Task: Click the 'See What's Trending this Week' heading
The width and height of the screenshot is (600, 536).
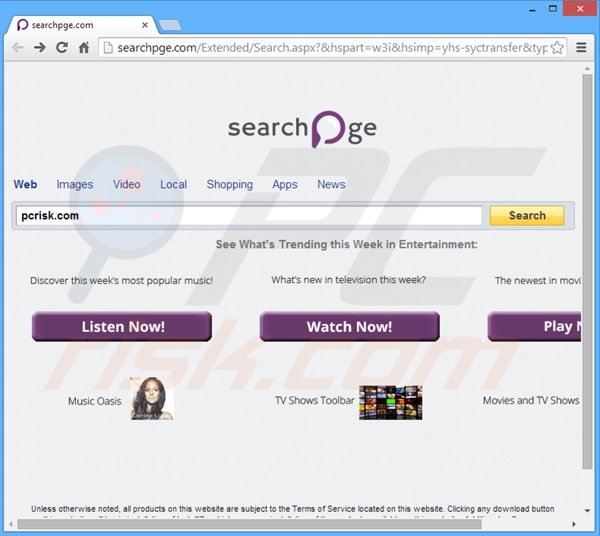Action: point(346,244)
